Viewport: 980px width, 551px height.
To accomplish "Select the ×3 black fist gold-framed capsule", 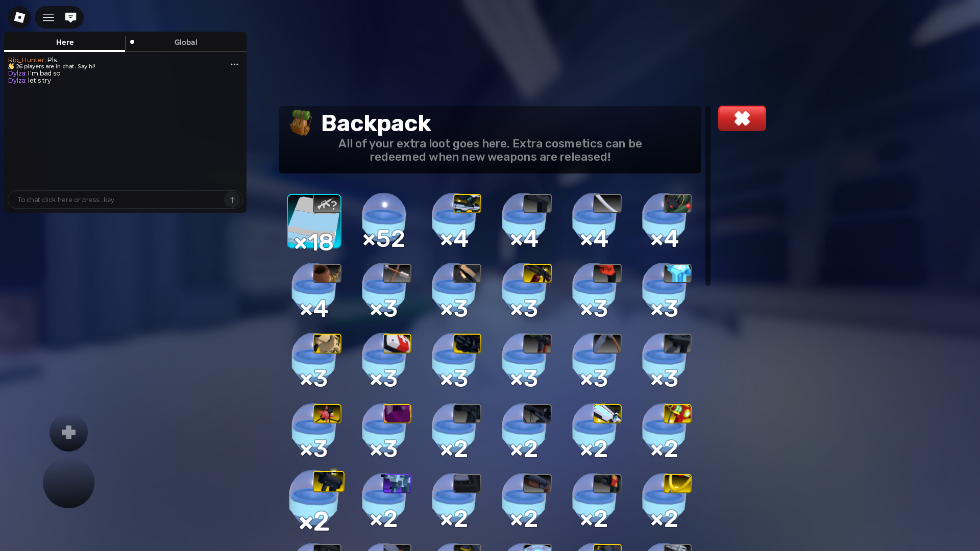I will (x=456, y=362).
